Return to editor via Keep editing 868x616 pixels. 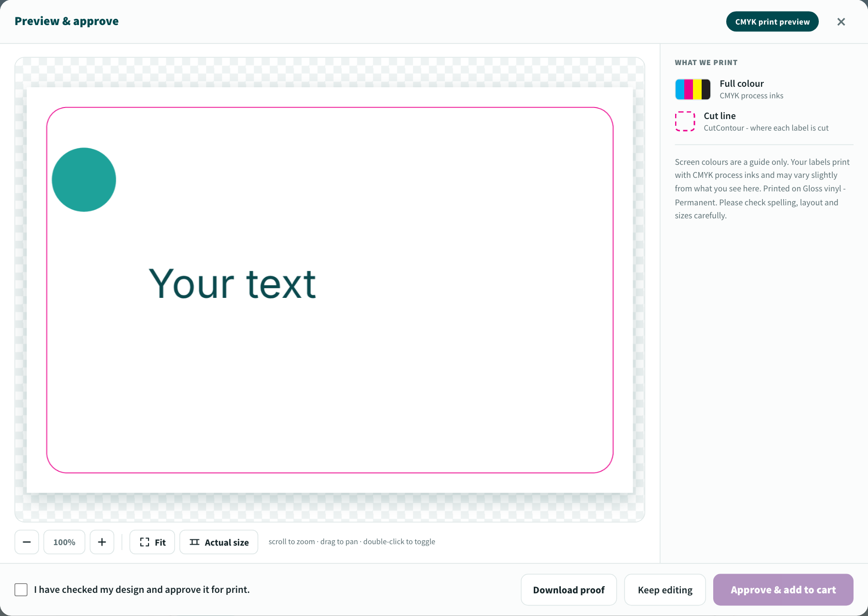pos(665,589)
